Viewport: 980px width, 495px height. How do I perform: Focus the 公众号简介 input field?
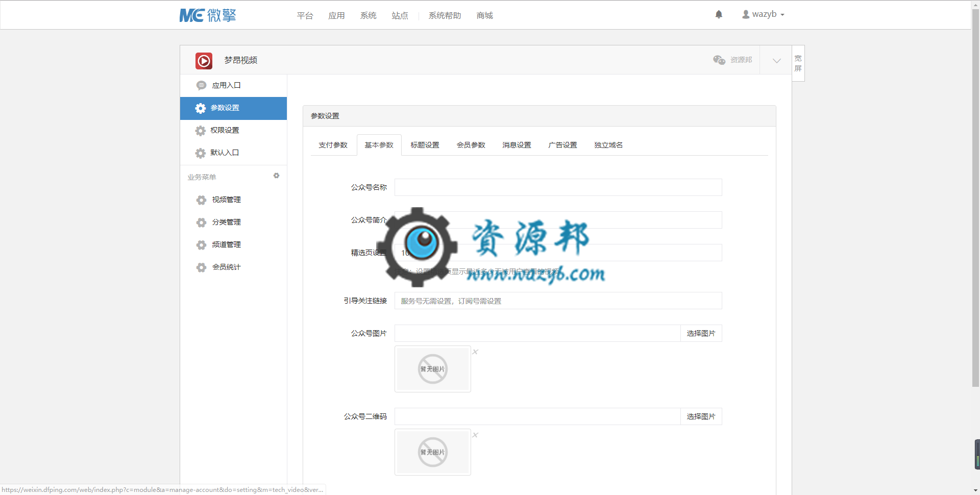[558, 220]
